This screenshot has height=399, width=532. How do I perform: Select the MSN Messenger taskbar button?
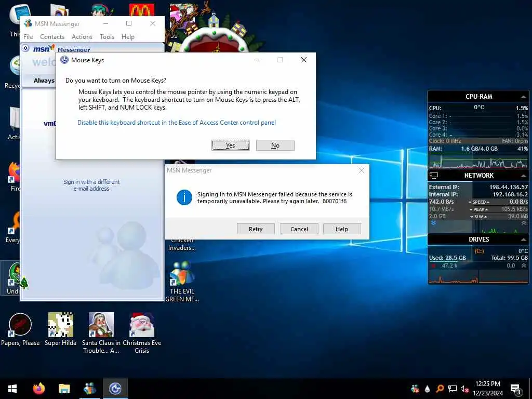pos(89,389)
